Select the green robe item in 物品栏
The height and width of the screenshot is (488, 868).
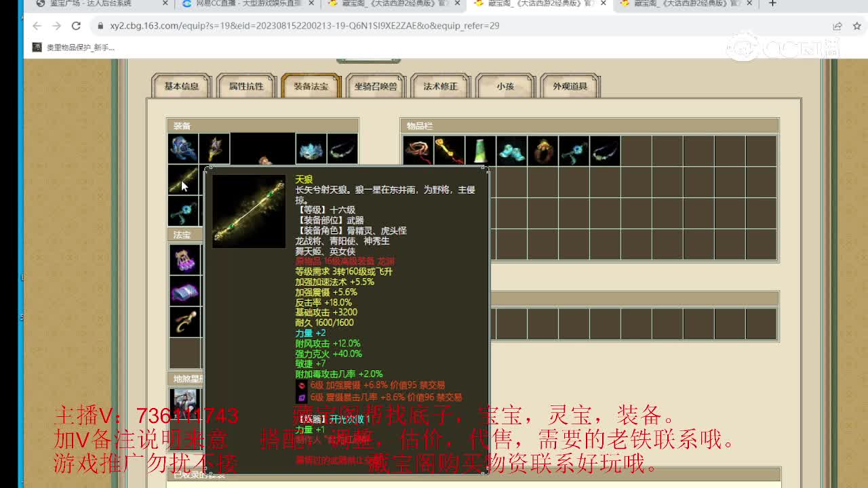pyautogui.click(x=480, y=150)
